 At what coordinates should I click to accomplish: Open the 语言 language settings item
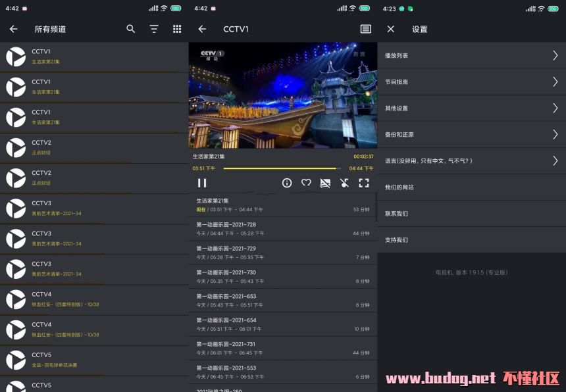[x=471, y=161]
